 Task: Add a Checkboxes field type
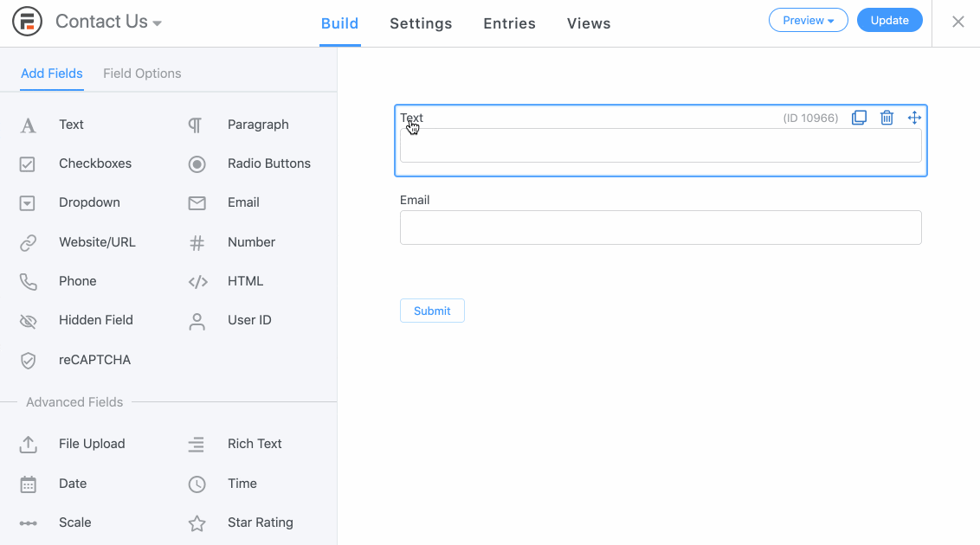pos(75,163)
